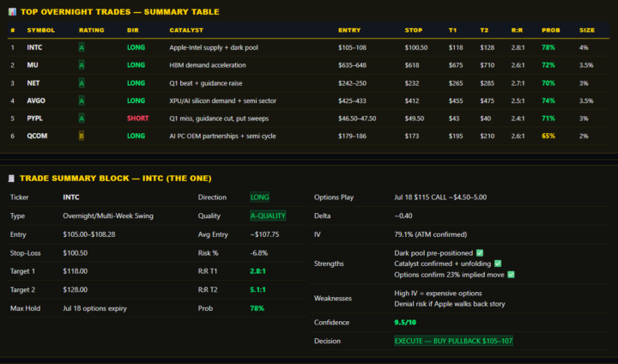618x364 pixels.
Task: Click 'AI PC OEM partnerships + semi cycle'
Action: 222,136
